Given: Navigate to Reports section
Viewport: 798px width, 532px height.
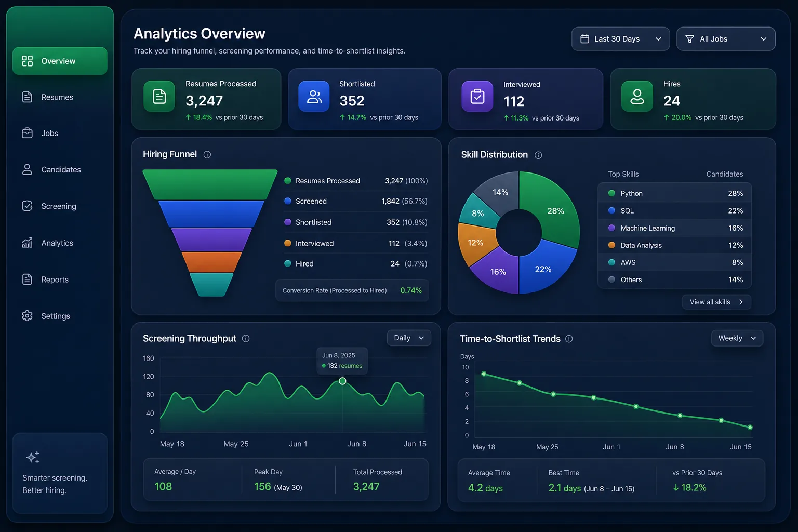Looking at the screenshot, I should (60, 280).
